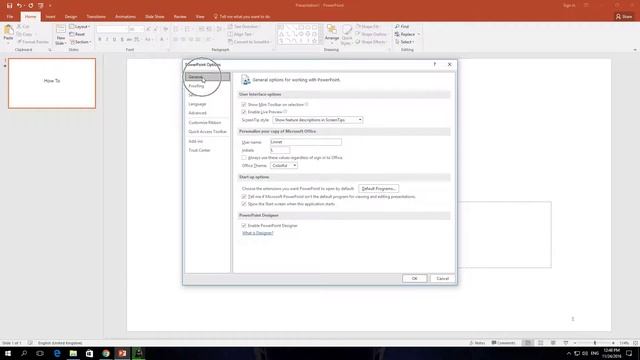Viewport: 640px width, 360px height.
Task: Collapse the ribbon using the chevron
Action: coord(635,50)
